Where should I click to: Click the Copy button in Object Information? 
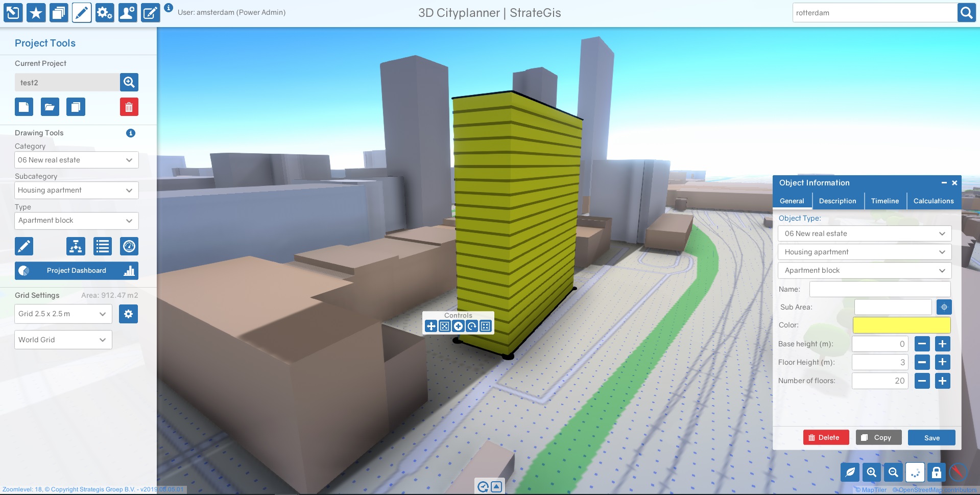(878, 437)
